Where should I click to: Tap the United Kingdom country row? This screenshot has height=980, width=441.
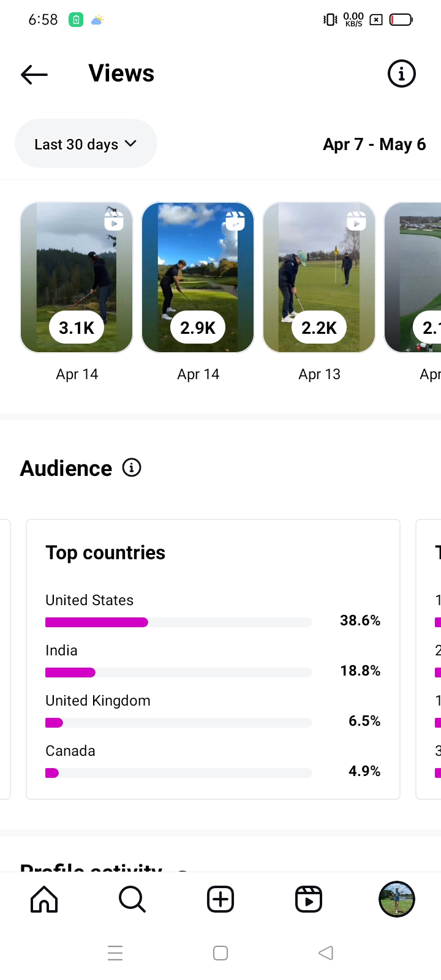98,701
